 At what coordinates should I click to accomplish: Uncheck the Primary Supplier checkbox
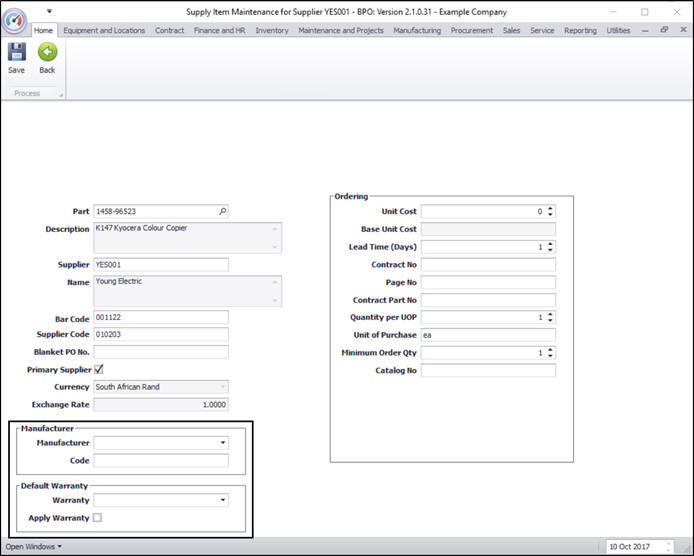(99, 369)
